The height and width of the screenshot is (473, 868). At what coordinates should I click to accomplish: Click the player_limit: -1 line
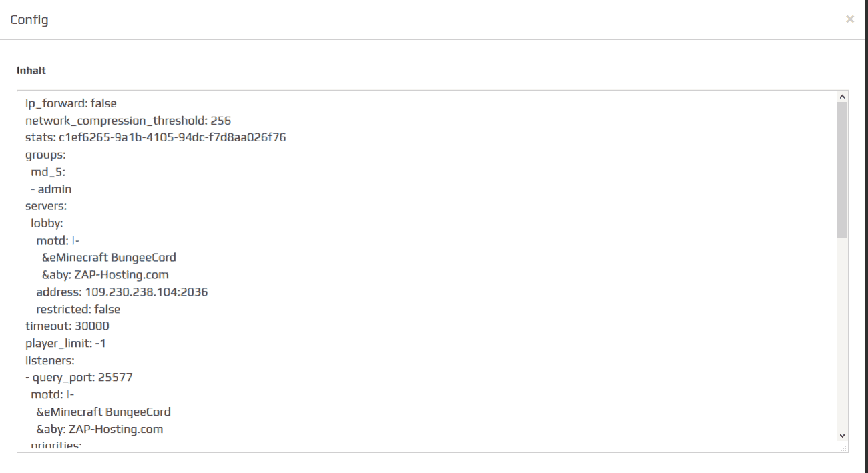[65, 343]
